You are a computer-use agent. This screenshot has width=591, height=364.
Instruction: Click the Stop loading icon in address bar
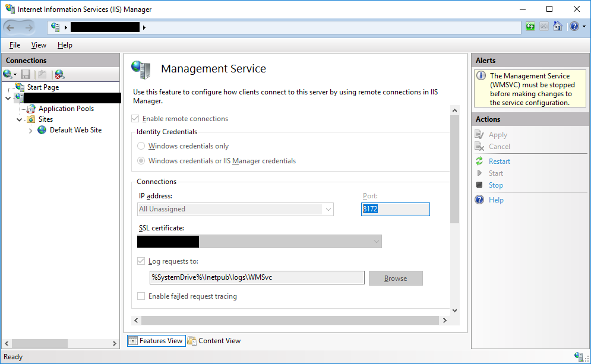pyautogui.click(x=544, y=26)
